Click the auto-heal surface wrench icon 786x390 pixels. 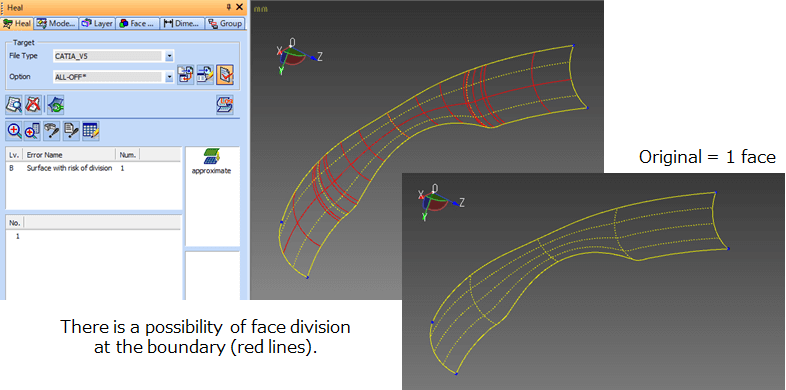[55, 105]
